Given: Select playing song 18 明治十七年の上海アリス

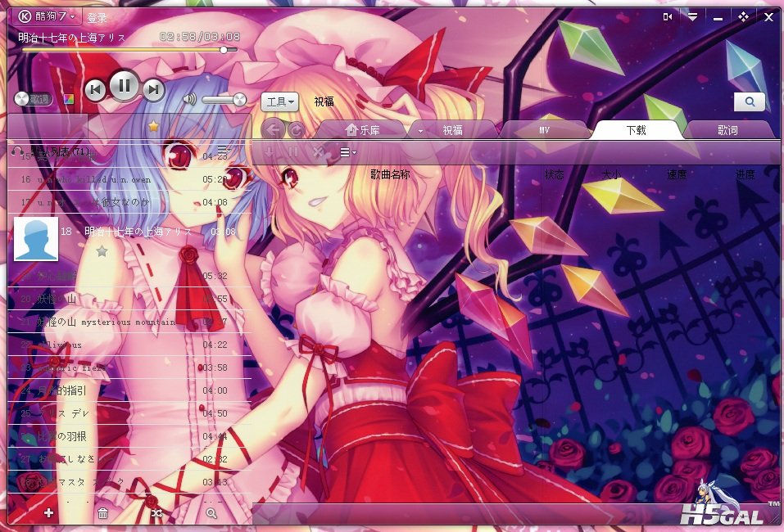Looking at the screenshot, I should coord(129,239).
